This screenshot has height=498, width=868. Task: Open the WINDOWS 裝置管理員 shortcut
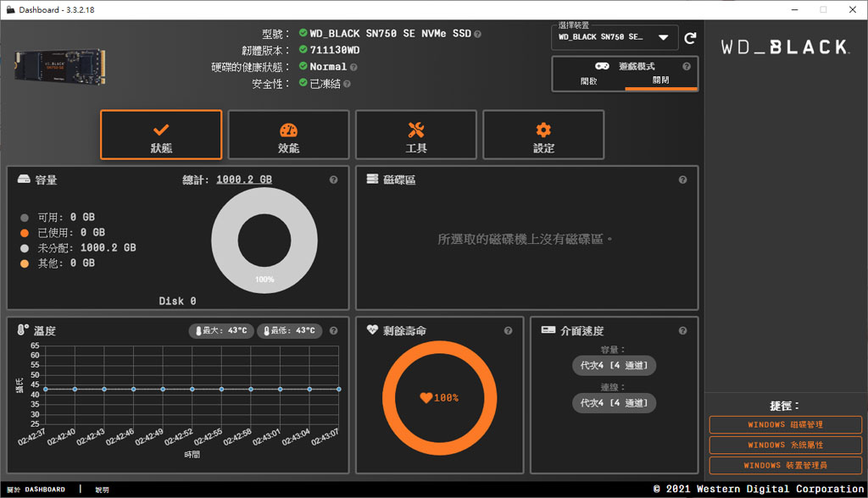(x=786, y=465)
